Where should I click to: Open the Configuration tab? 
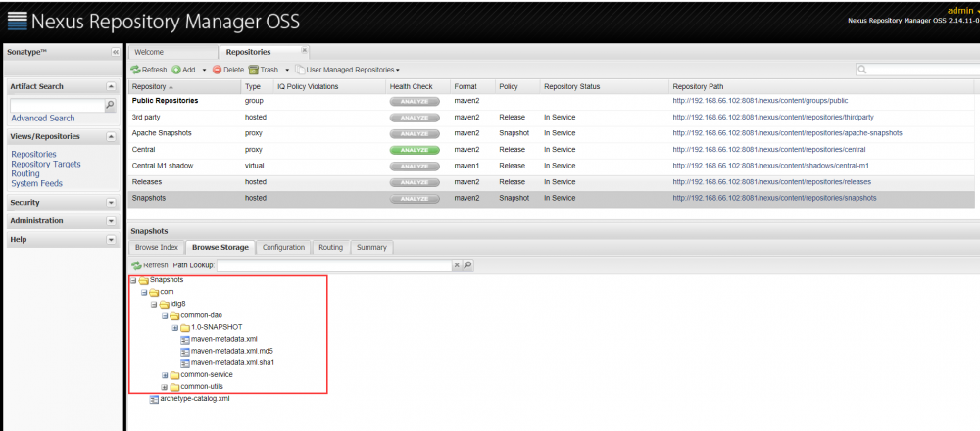[284, 248]
